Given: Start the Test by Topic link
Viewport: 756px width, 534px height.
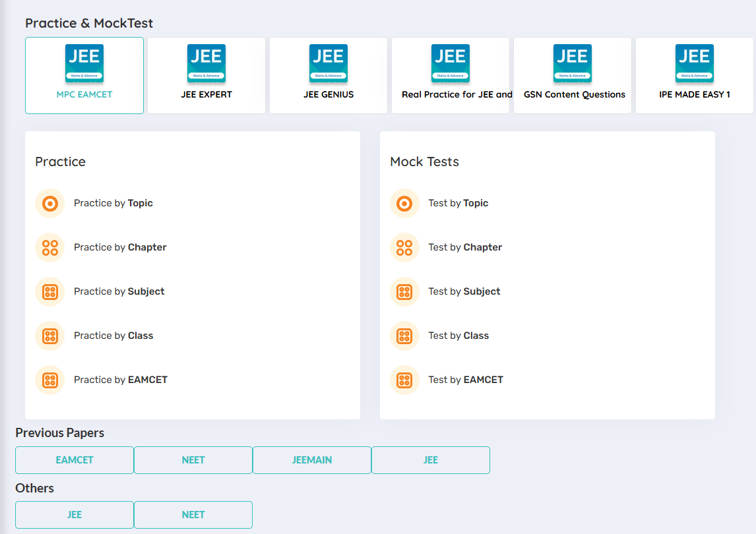Looking at the screenshot, I should point(458,204).
